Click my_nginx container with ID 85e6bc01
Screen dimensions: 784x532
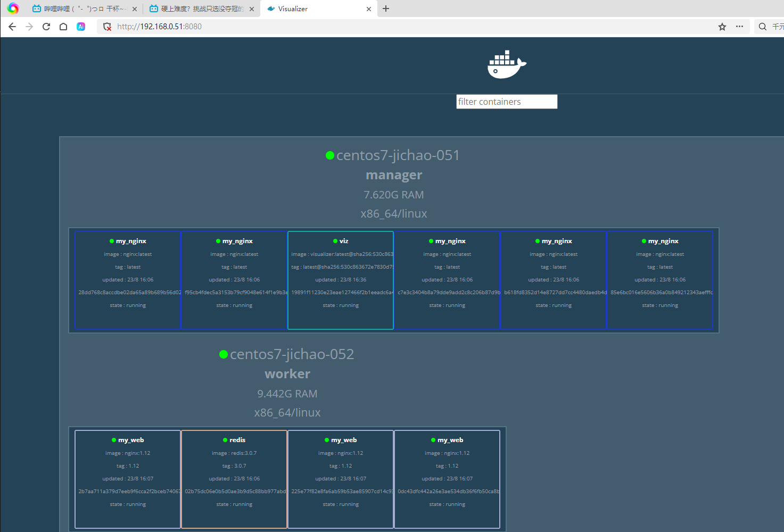660,280
